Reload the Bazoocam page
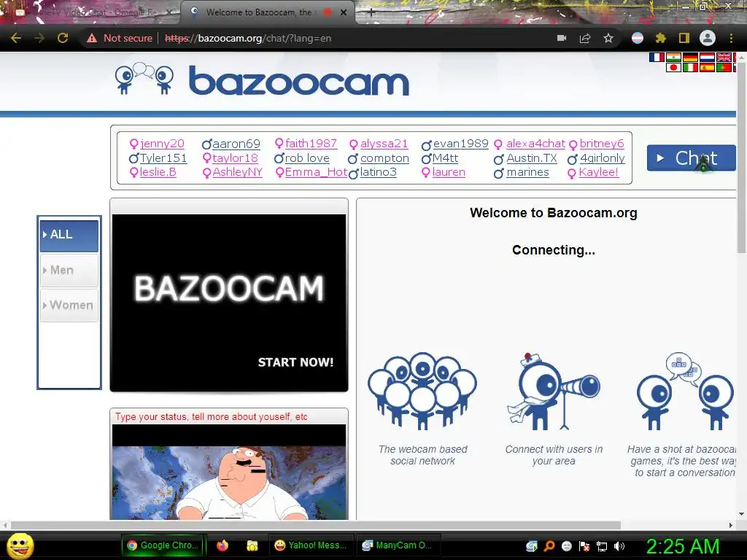Screen dimensions: 747x560 point(63,38)
